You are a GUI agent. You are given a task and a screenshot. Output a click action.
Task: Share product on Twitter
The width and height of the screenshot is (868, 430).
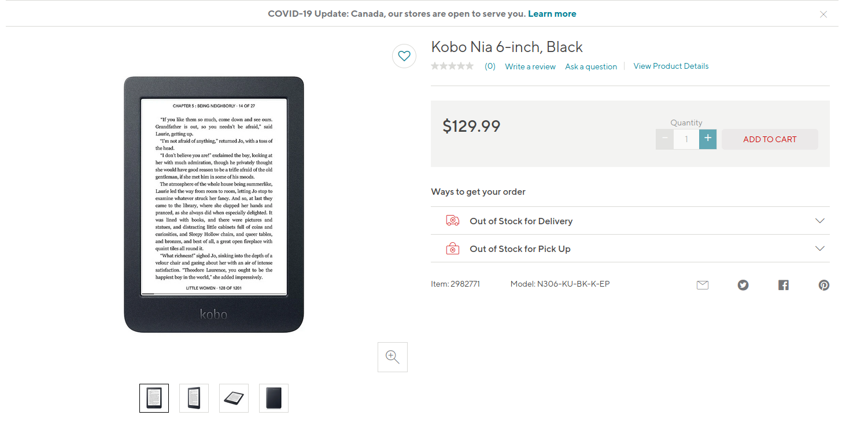(743, 285)
